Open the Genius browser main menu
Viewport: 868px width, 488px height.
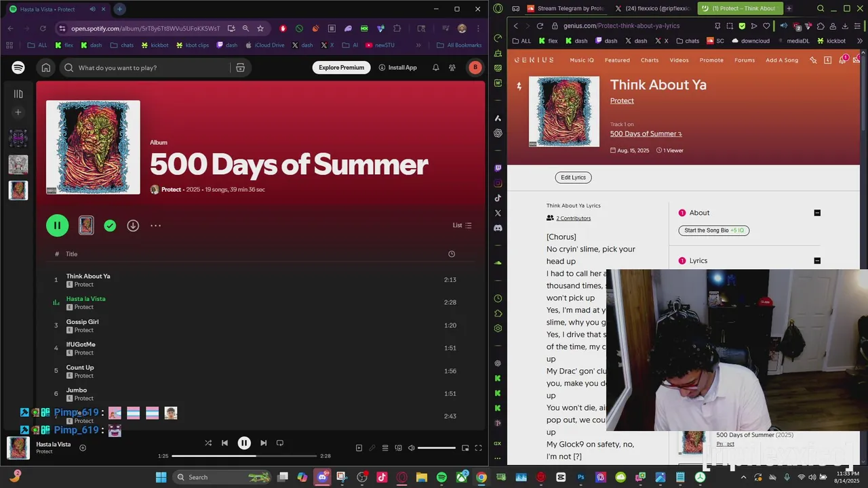(x=498, y=9)
